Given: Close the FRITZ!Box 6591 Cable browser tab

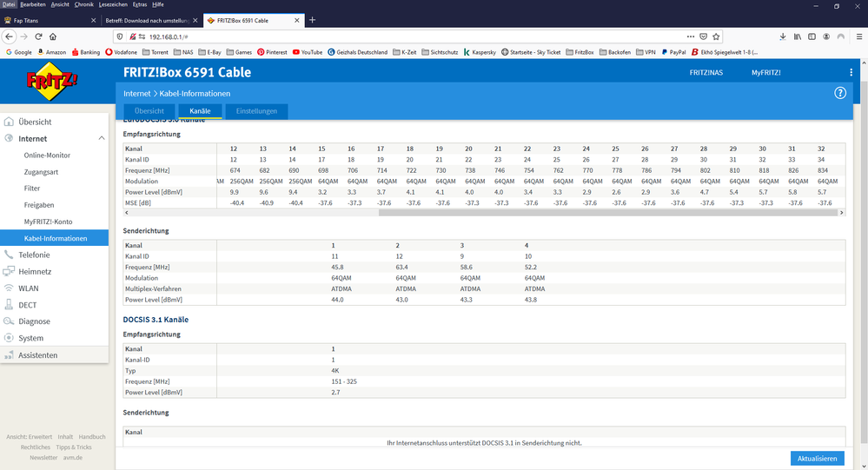Looking at the screenshot, I should click(x=296, y=21).
